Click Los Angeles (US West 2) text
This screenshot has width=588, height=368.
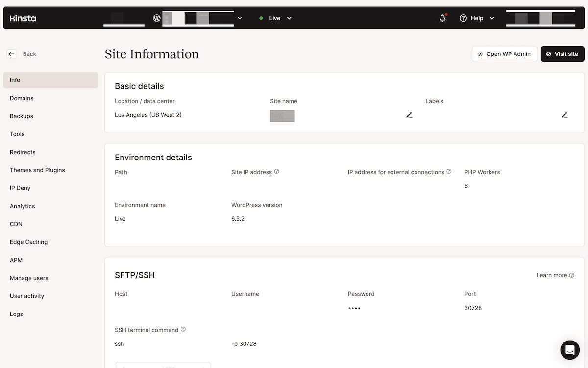click(148, 115)
